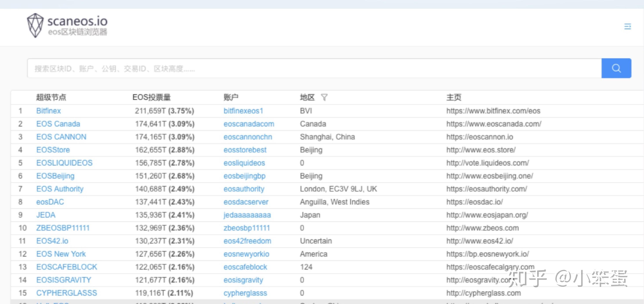Click the 超级节点 column header
644x304 pixels.
click(x=51, y=97)
